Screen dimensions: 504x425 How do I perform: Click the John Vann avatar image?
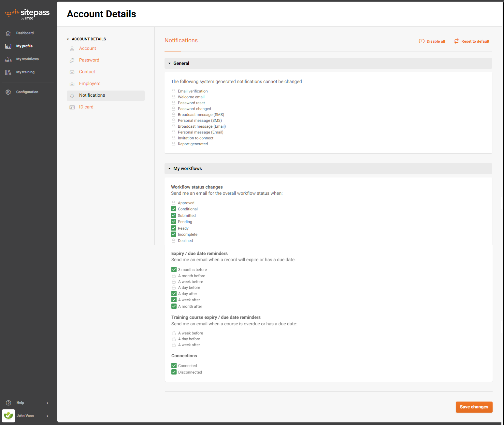(8, 416)
